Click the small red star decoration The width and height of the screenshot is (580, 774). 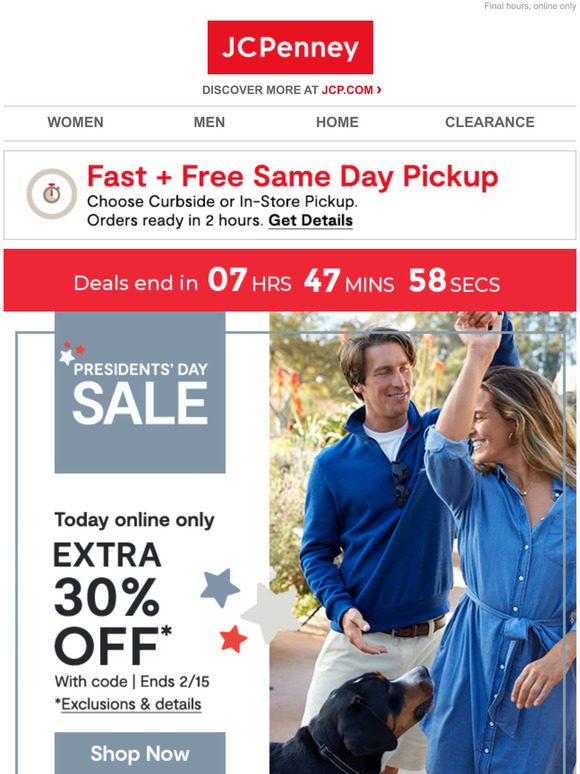click(233, 639)
